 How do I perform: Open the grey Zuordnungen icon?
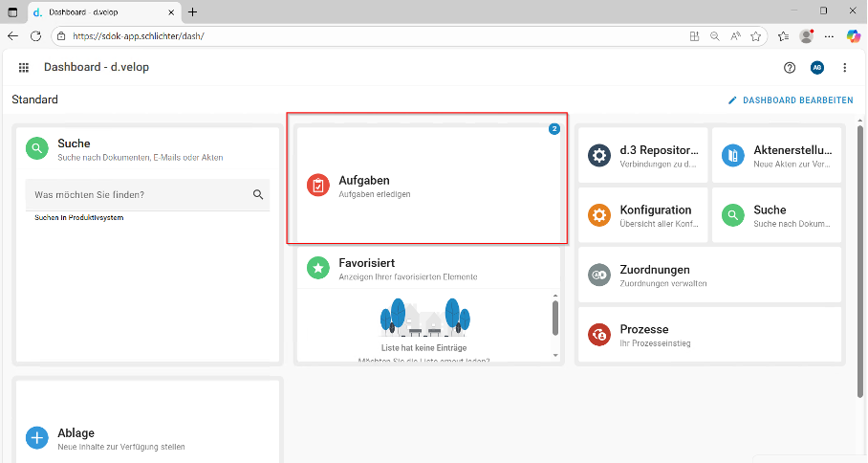pos(599,275)
